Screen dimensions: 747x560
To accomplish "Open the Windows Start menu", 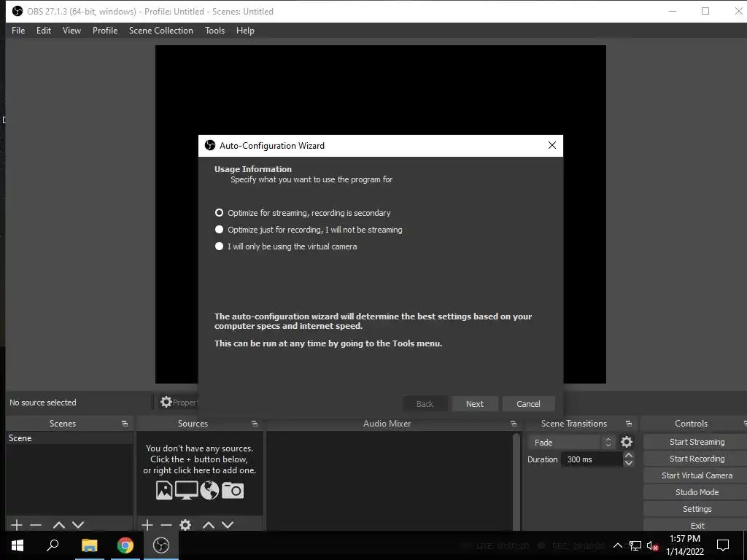I will [18, 545].
